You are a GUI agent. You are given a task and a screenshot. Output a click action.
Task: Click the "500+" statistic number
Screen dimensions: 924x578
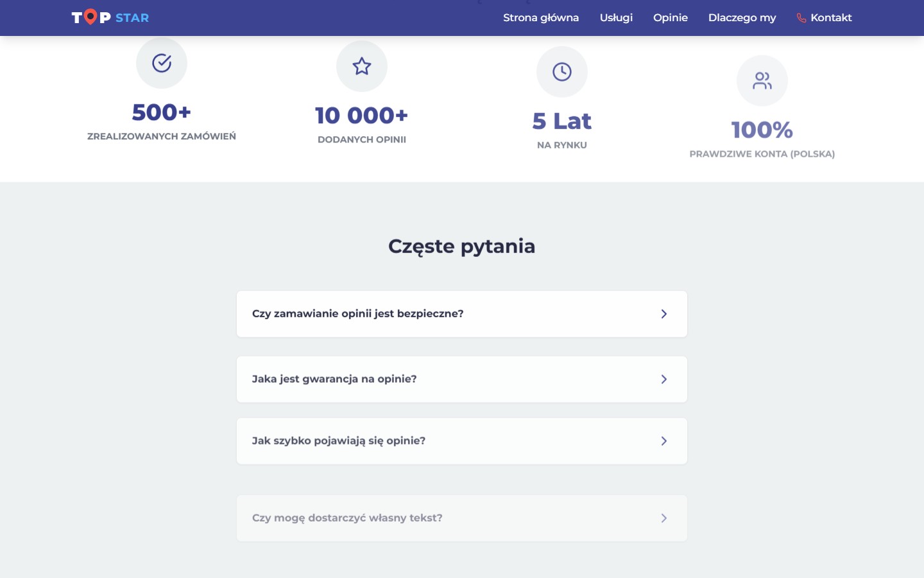(162, 112)
